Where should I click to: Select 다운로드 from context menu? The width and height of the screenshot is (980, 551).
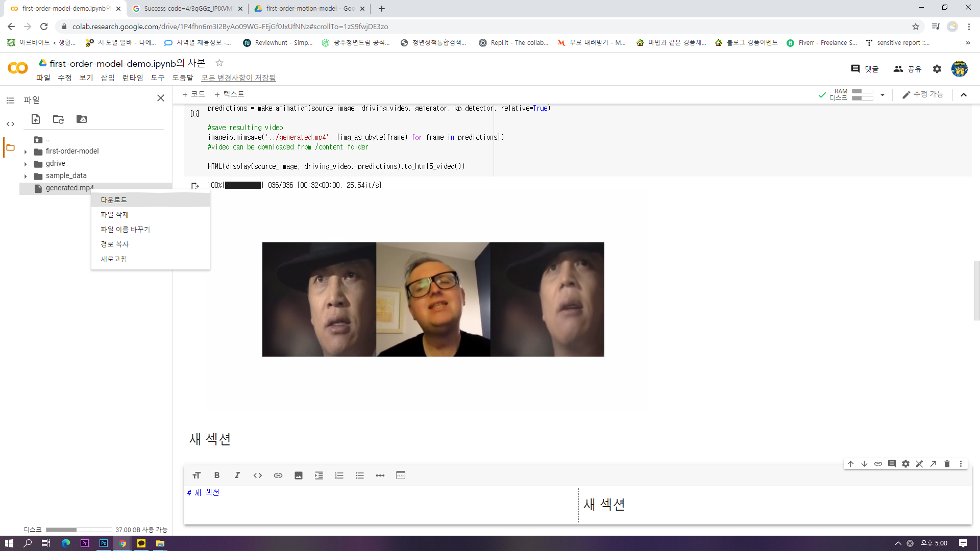tap(114, 200)
